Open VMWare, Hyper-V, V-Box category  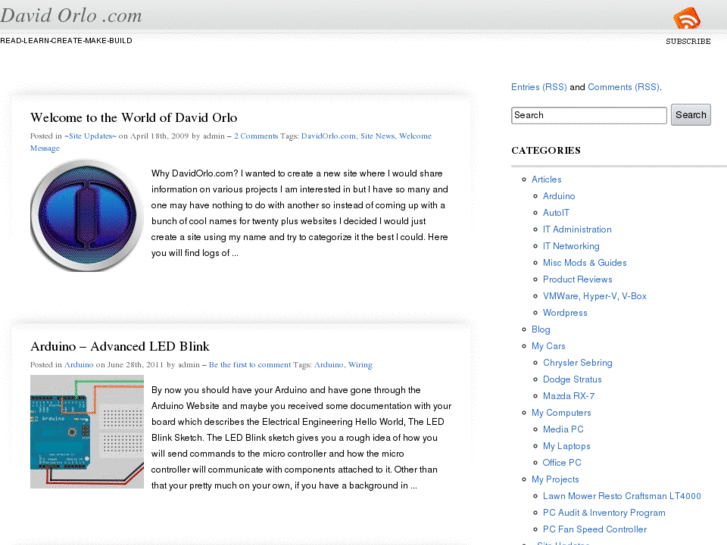[x=594, y=296]
